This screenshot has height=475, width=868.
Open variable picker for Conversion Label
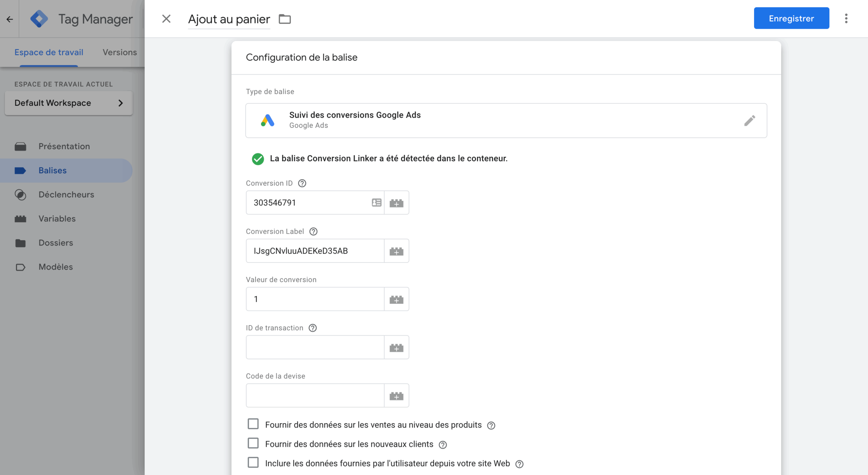(x=396, y=251)
